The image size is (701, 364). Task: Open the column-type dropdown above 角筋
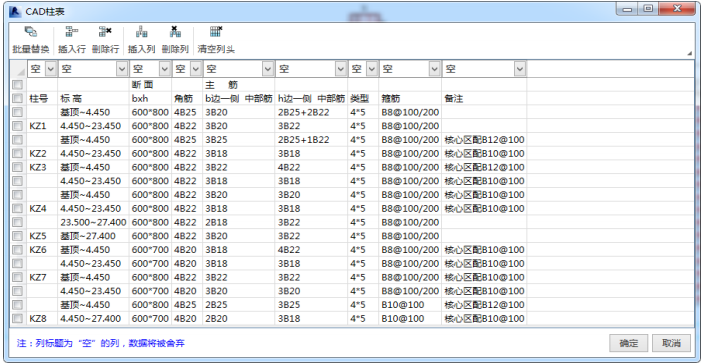point(196,69)
